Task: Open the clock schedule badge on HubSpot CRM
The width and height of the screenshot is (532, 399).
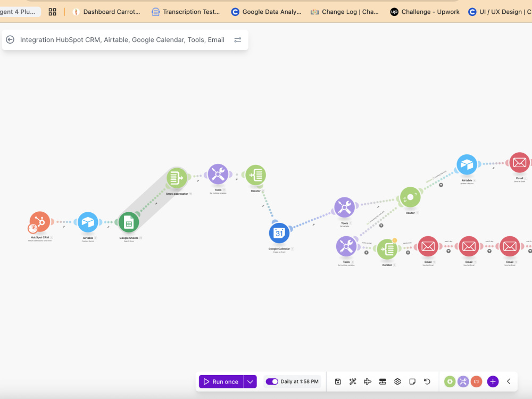Action: point(32,228)
